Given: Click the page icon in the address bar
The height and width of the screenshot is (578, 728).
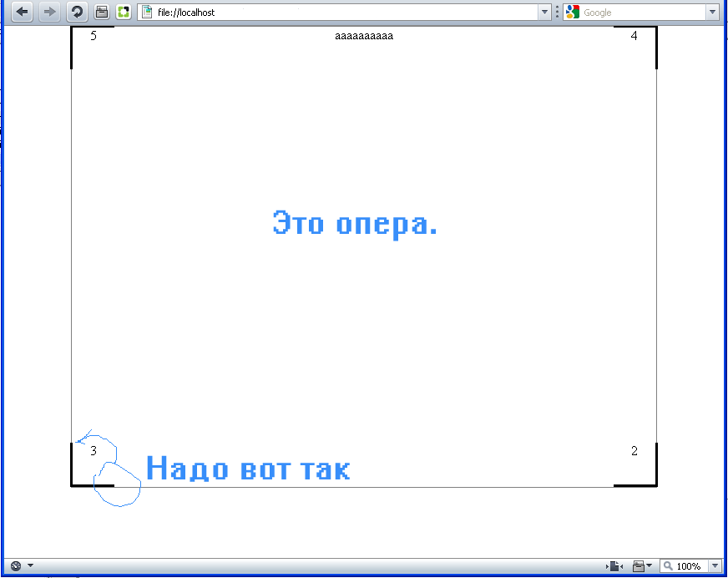Looking at the screenshot, I should coord(147,12).
